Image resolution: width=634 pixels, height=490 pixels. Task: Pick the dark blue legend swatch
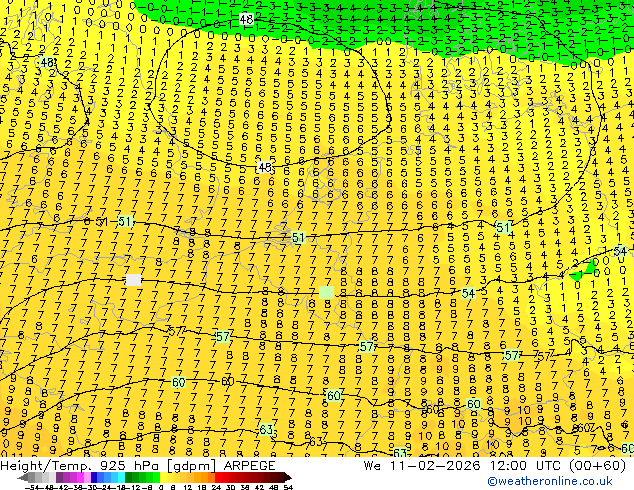click(94, 477)
